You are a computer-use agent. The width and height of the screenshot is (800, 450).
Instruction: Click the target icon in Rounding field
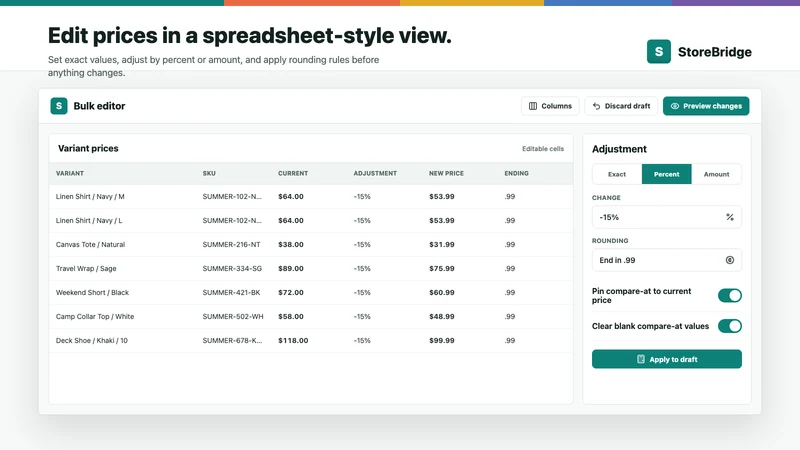pos(730,260)
